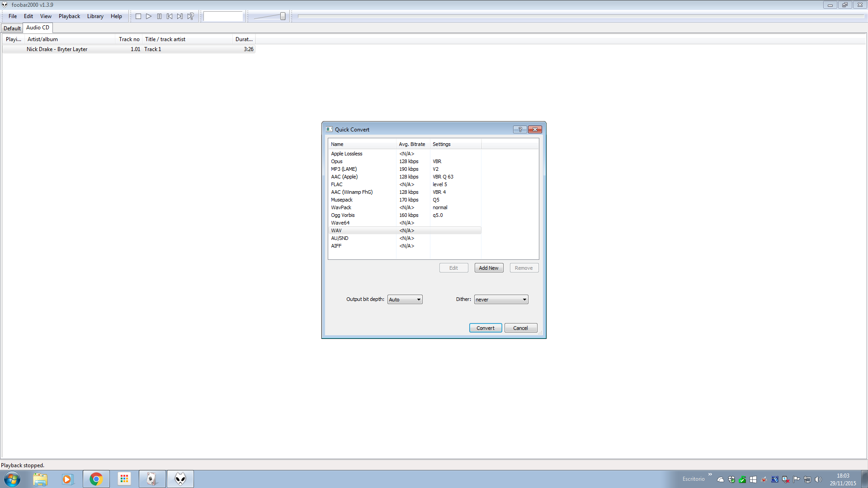The width and height of the screenshot is (868, 488).
Task: Open Google Chrome from taskbar
Action: [x=96, y=479]
